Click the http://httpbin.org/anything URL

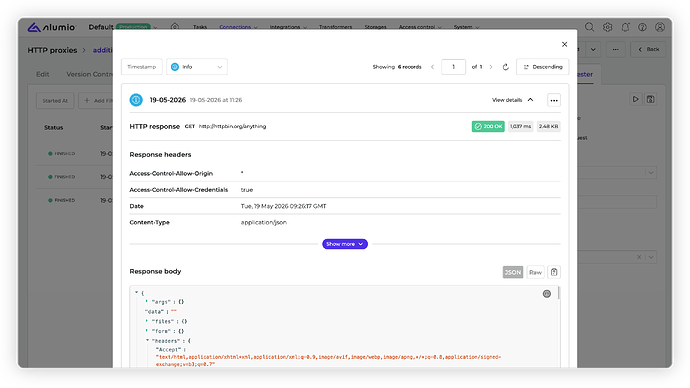click(232, 126)
